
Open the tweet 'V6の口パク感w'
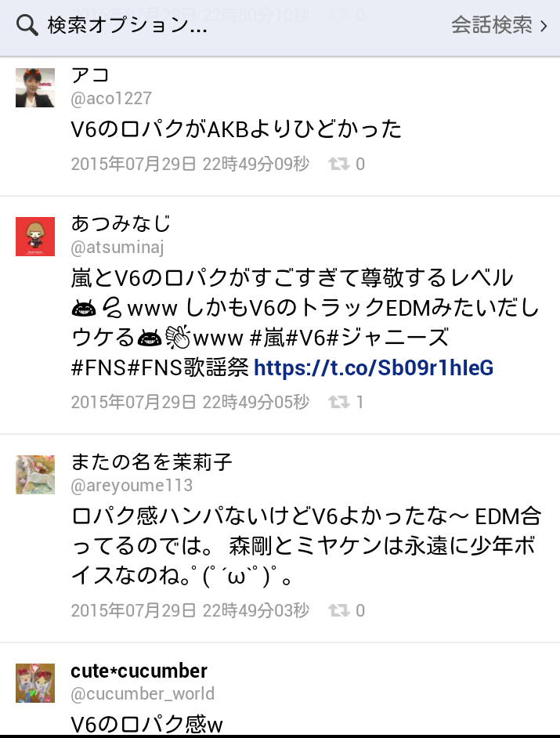[146, 724]
